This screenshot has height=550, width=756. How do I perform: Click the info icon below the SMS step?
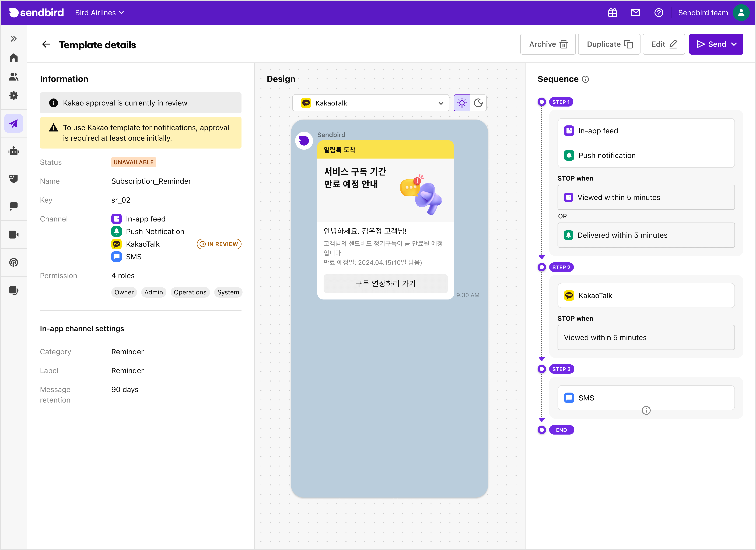pos(646,410)
